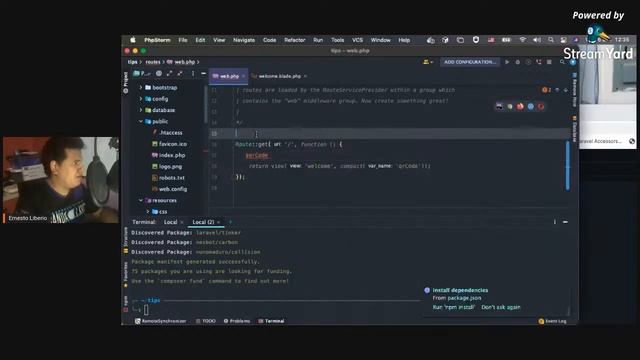Open the RemoteSynchronizer tool window
Image resolution: width=640 pixels, height=360 pixels.
click(x=160, y=321)
